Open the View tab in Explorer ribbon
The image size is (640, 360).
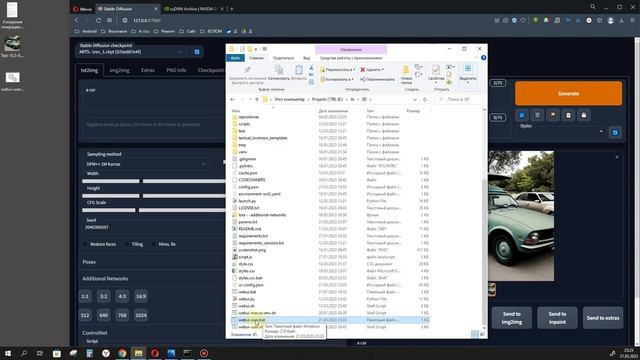tap(306, 58)
